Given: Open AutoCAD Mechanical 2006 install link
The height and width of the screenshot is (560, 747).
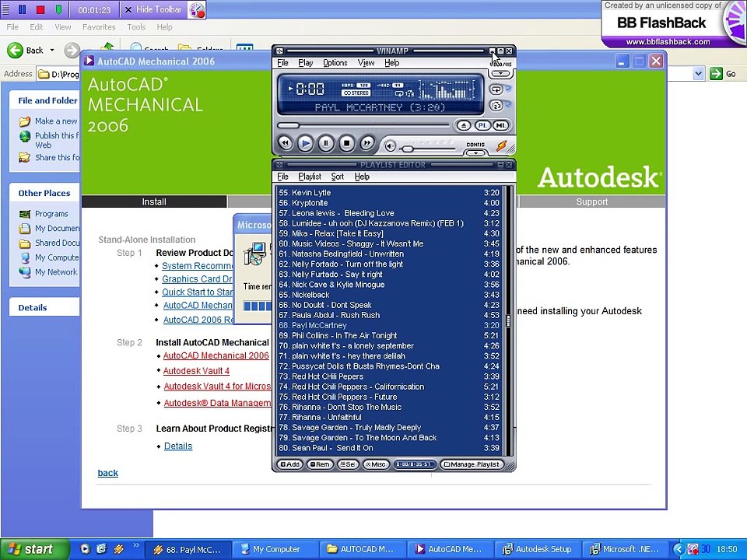Looking at the screenshot, I should (x=216, y=355).
